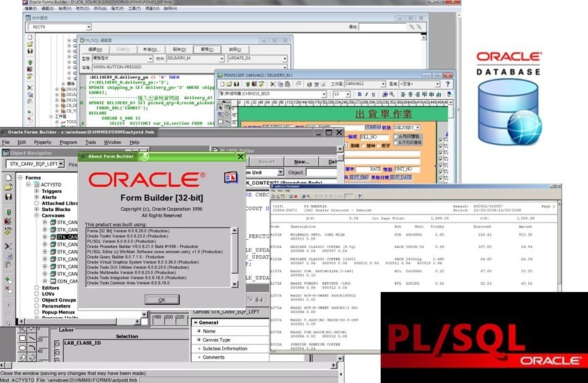Click New document icon in actystd Object Navigator
The image size is (588, 383).
(8, 178)
